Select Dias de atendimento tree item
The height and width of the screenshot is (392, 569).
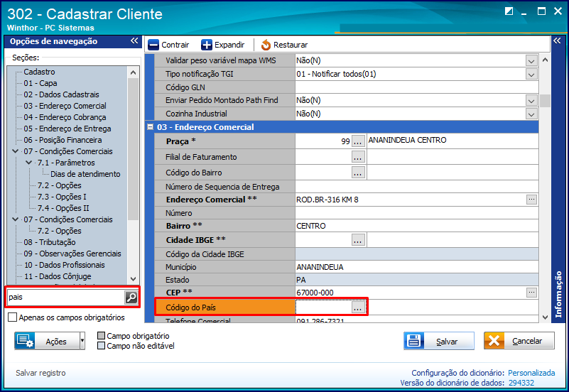85,174
